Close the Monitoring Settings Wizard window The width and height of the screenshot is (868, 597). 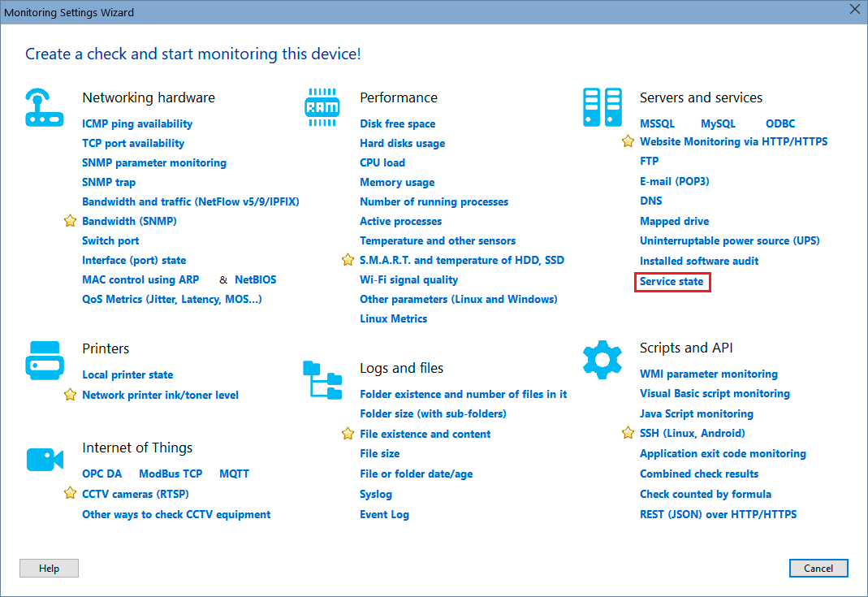click(x=853, y=10)
